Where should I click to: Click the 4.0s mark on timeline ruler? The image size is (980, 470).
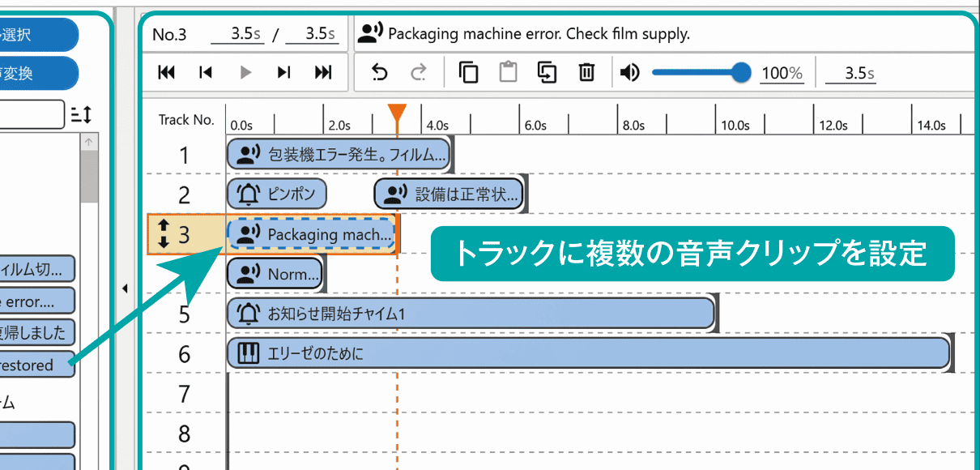[437, 126]
